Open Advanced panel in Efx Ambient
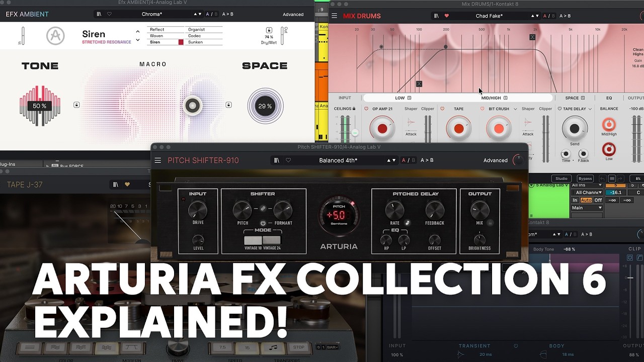This screenshot has height=362, width=644. click(x=293, y=14)
